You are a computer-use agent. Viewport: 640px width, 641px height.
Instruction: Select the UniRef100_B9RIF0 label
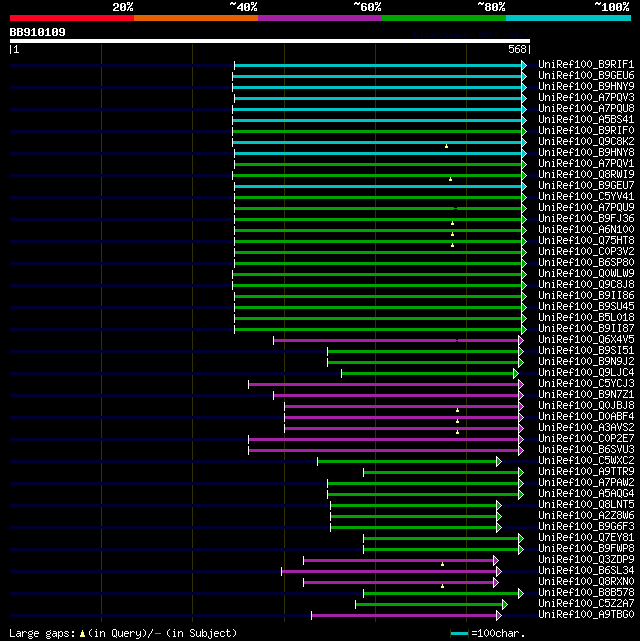point(586,130)
